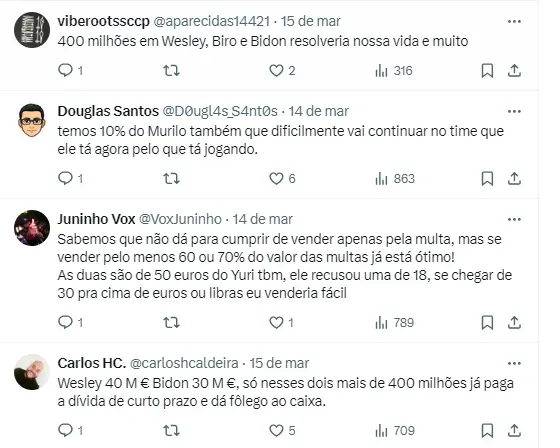Like Douglas Santos's tweet about Murilo
This screenshot has height=448, width=560.
click(x=282, y=178)
